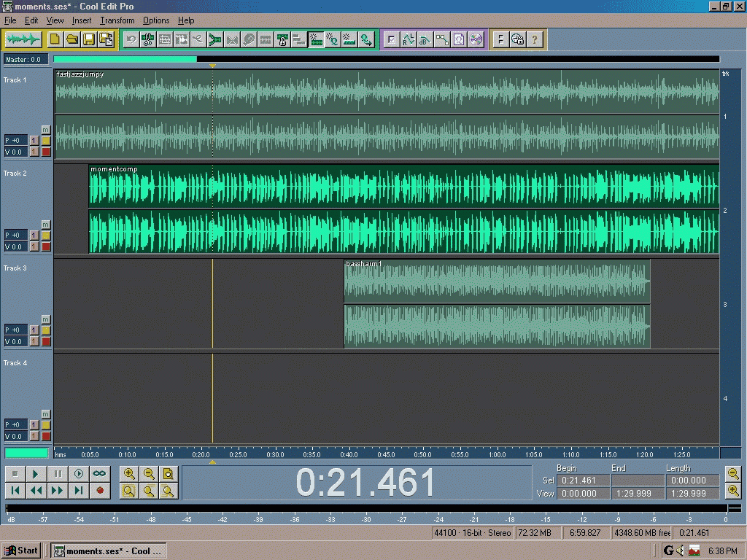Screen dimensions: 747x560
Task: Select the bassharm1 audio clip
Action: point(497,303)
